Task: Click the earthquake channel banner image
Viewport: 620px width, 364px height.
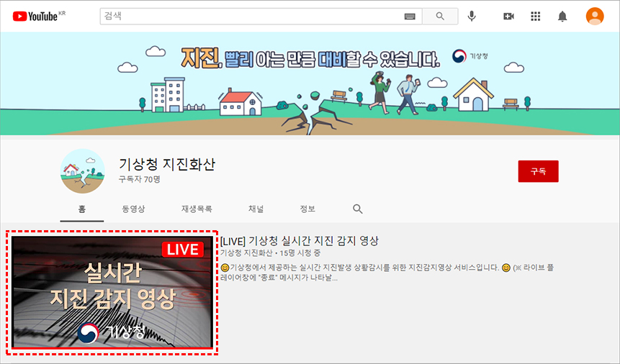Action: [310, 83]
